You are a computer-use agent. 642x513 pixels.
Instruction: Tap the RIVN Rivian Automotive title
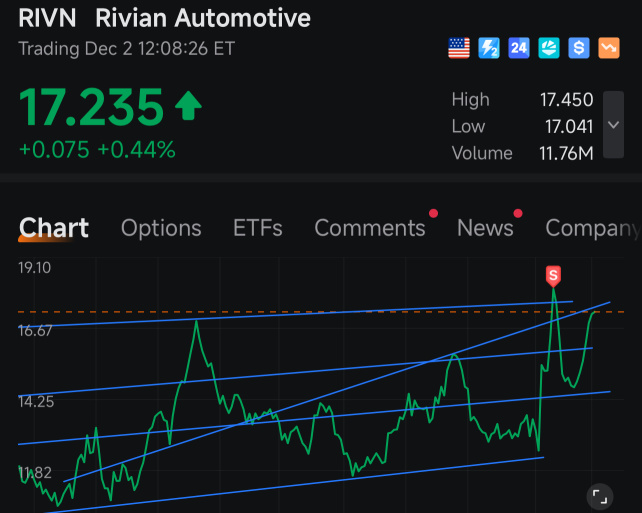coord(165,18)
